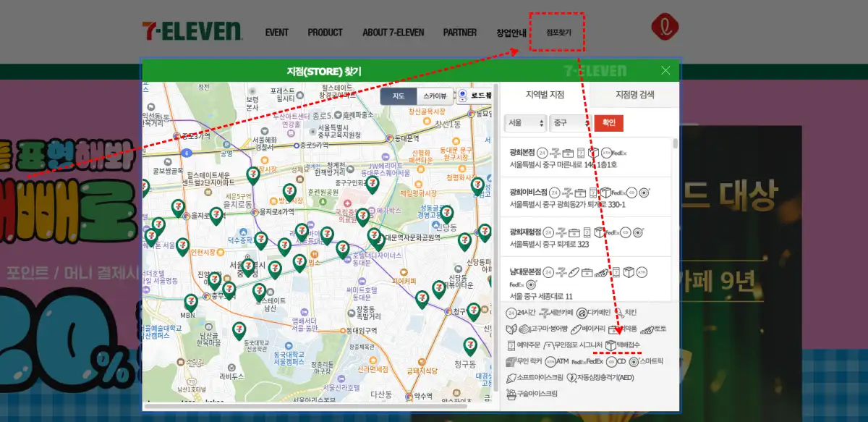Switch to the 지역별 지점 tab
This screenshot has width=868, height=422.
coord(545,95)
